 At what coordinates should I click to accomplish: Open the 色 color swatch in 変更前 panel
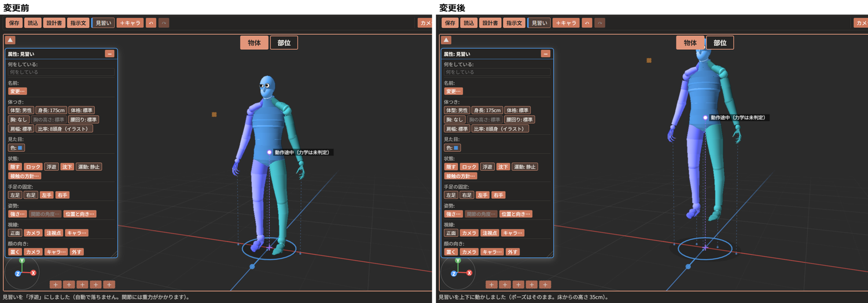tap(16, 148)
